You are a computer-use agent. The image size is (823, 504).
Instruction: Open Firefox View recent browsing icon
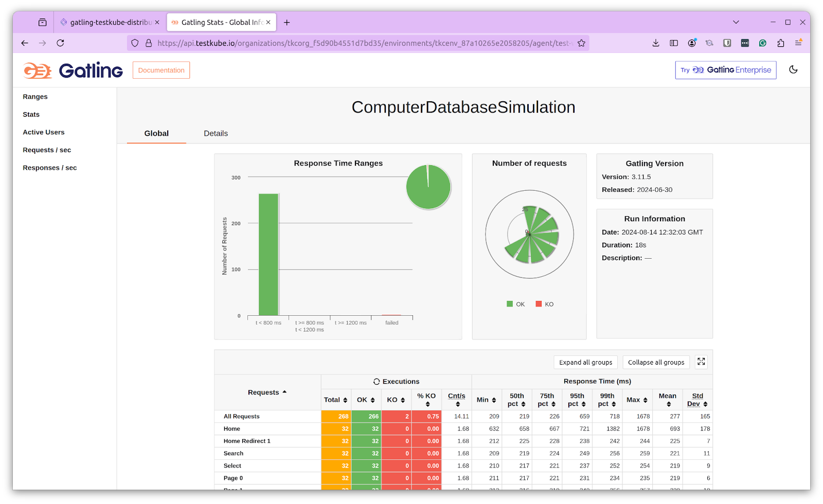[42, 22]
